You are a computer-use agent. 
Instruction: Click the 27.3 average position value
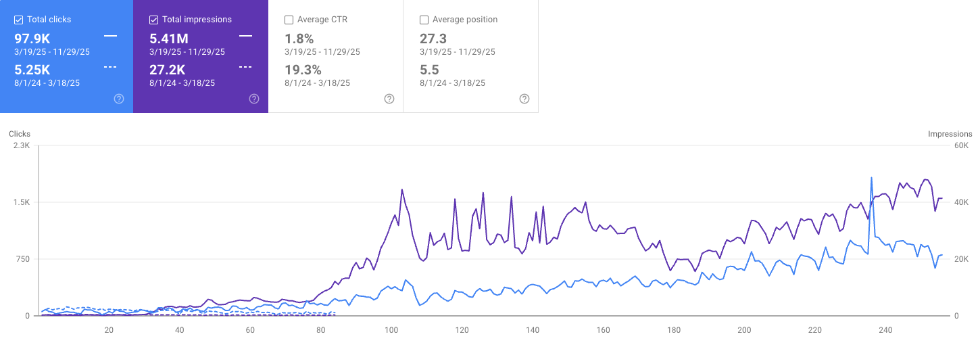click(x=433, y=39)
